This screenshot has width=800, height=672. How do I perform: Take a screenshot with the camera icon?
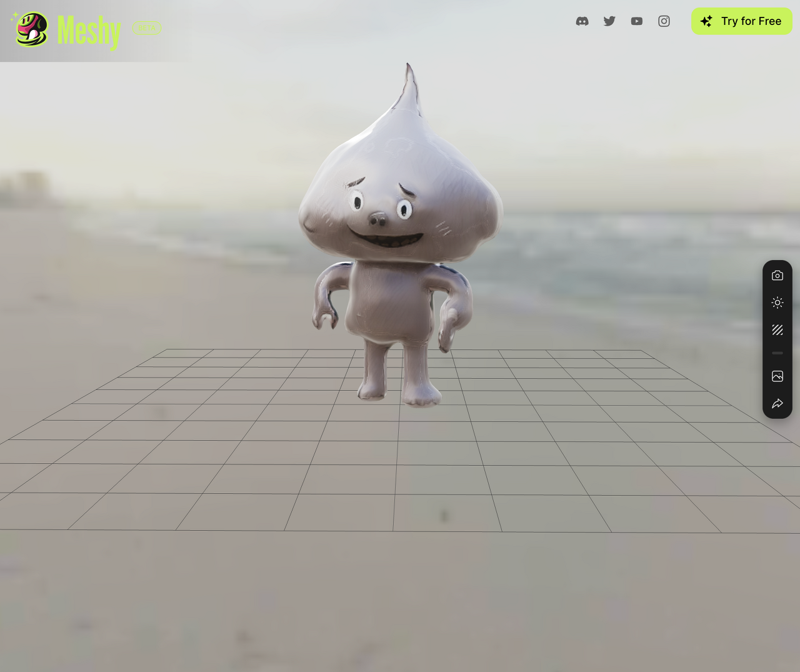[777, 276]
